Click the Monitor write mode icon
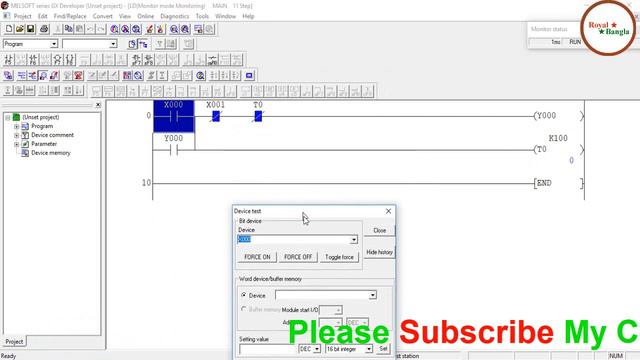The height and width of the screenshot is (360, 640). click(54, 76)
